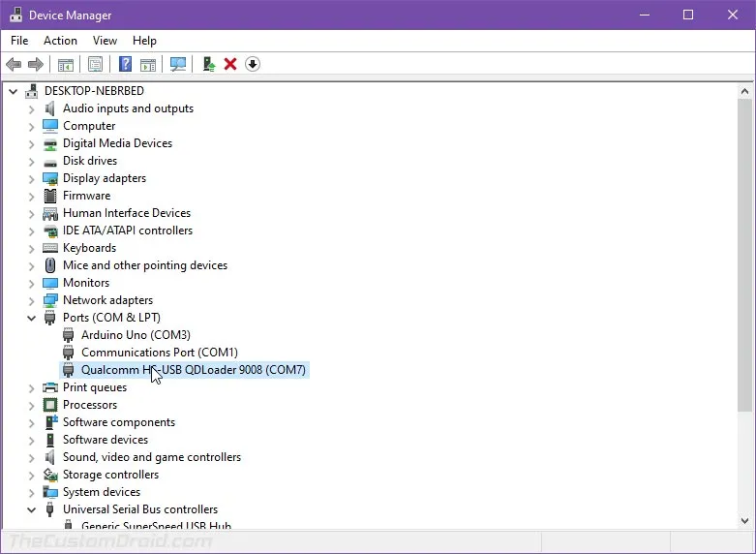The width and height of the screenshot is (756, 554).
Task: Click the Help question mark toolbar icon
Action: (x=125, y=65)
